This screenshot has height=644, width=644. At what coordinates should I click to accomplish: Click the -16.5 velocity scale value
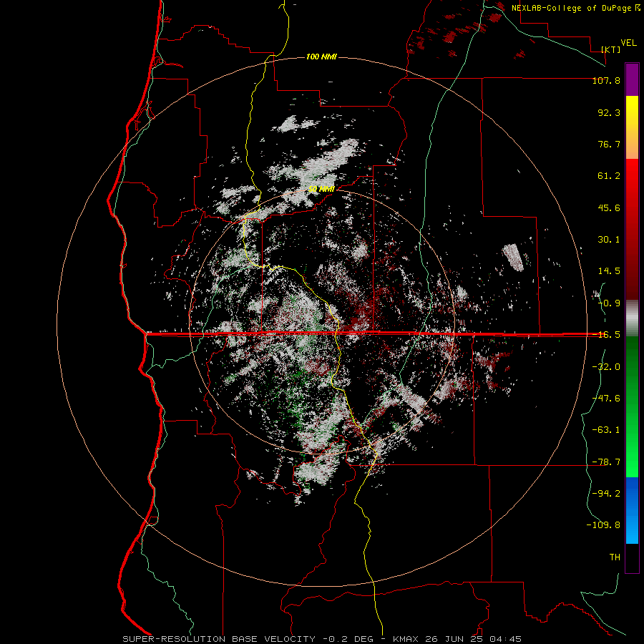click(x=606, y=335)
